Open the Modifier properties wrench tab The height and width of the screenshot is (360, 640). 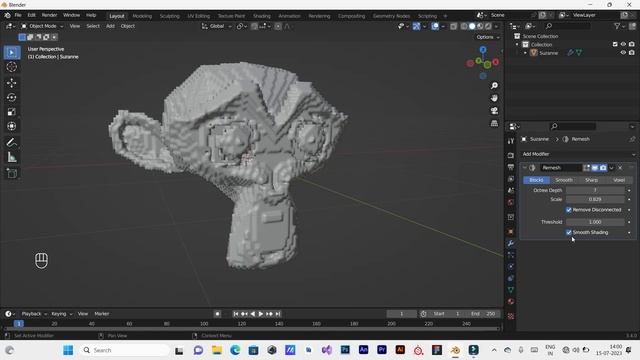click(511, 243)
